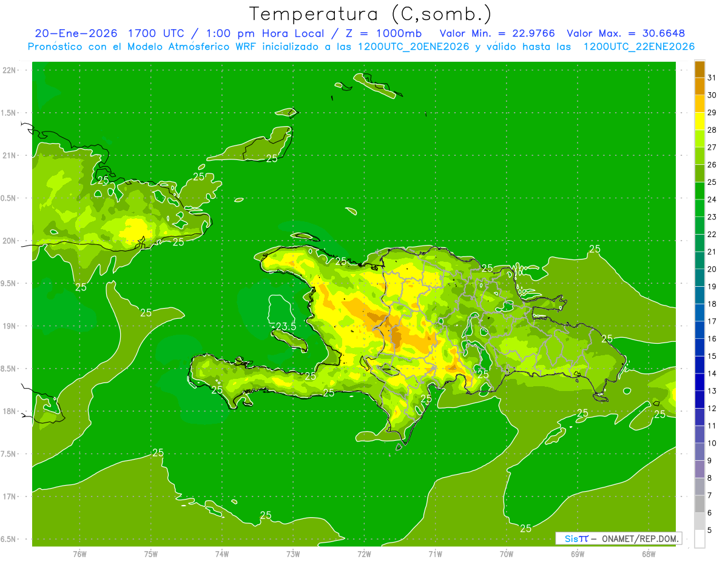Click the "71W" longitude label

pyautogui.click(x=435, y=554)
